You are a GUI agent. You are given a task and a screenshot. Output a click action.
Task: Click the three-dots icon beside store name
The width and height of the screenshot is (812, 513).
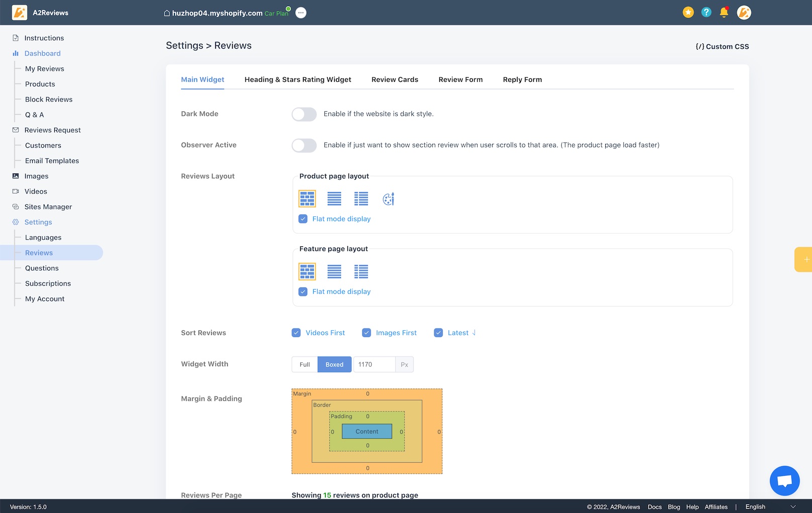301,13
